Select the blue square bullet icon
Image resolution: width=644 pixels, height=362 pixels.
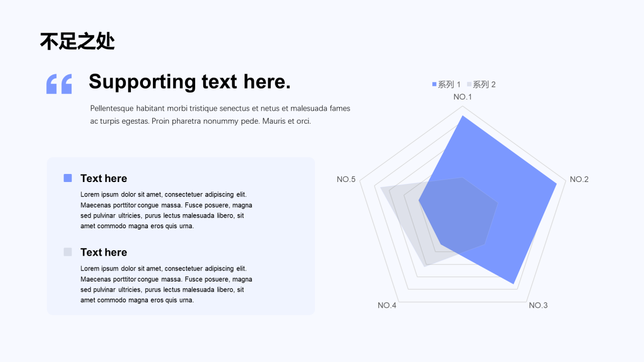(68, 178)
